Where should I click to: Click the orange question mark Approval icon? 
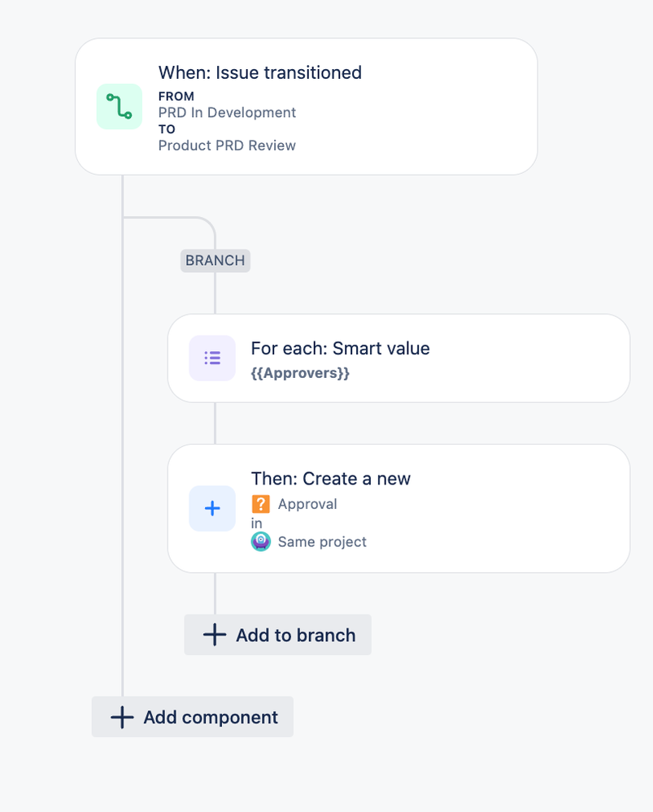pos(261,504)
